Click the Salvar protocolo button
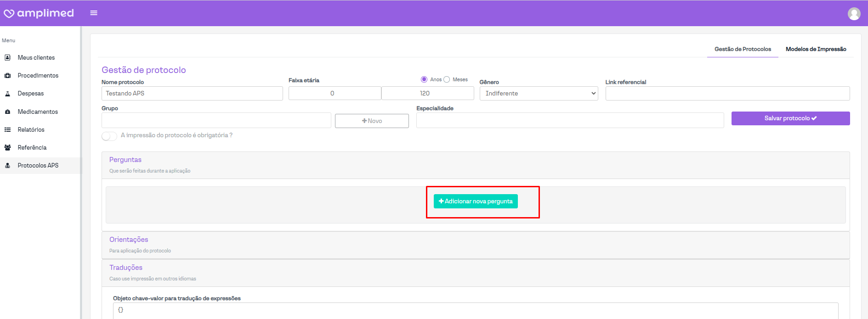Image resolution: width=868 pixels, height=319 pixels. pyautogui.click(x=790, y=118)
